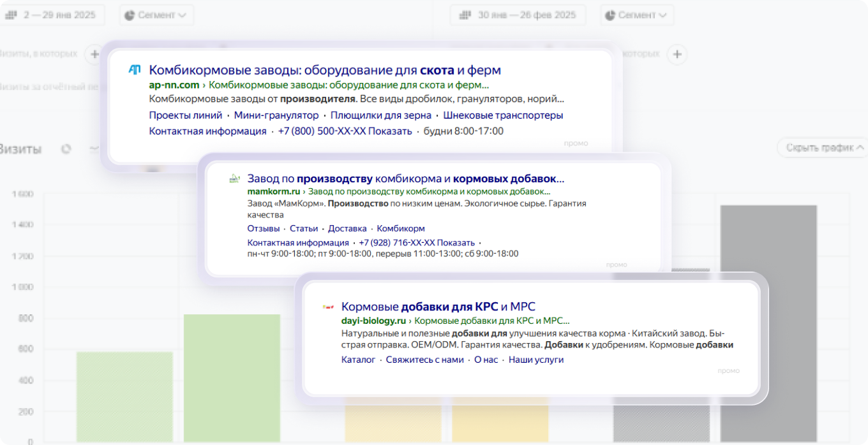Show phone number +7 (800) 500-XX-XX

click(345, 131)
